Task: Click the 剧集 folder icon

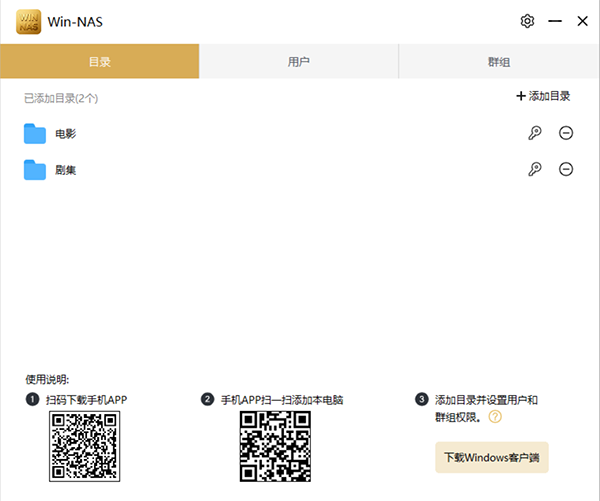Action: pyautogui.click(x=35, y=170)
